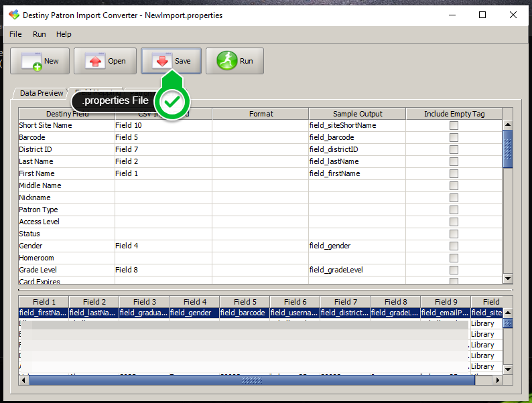Click the 'Field 6' preview column header

click(x=295, y=302)
